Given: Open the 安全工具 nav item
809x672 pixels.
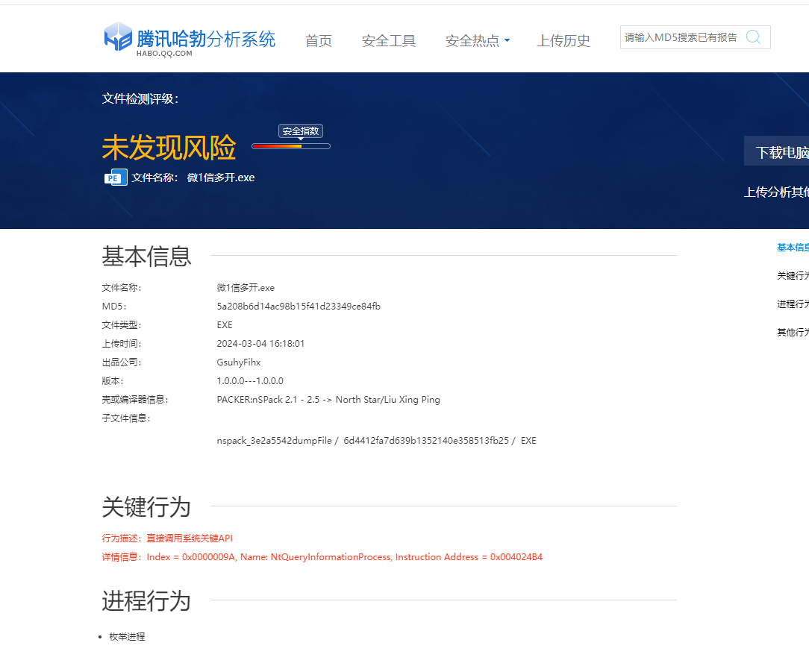Looking at the screenshot, I should pyautogui.click(x=389, y=41).
